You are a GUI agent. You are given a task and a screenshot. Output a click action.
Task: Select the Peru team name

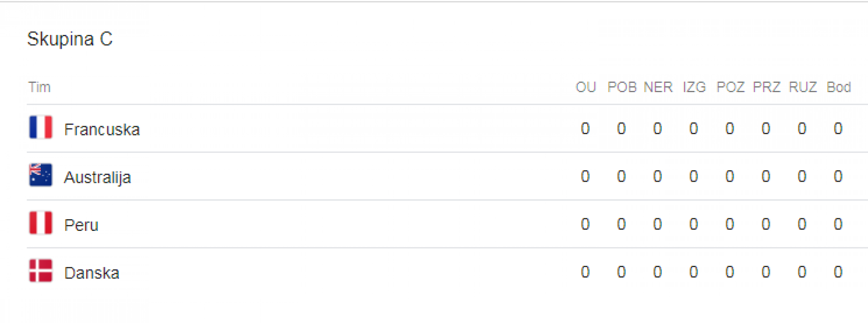tap(81, 225)
